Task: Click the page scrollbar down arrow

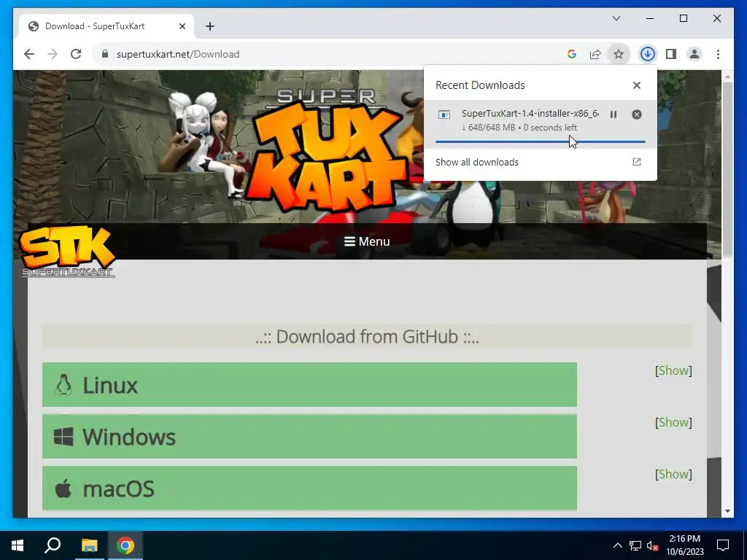Action: (x=727, y=511)
